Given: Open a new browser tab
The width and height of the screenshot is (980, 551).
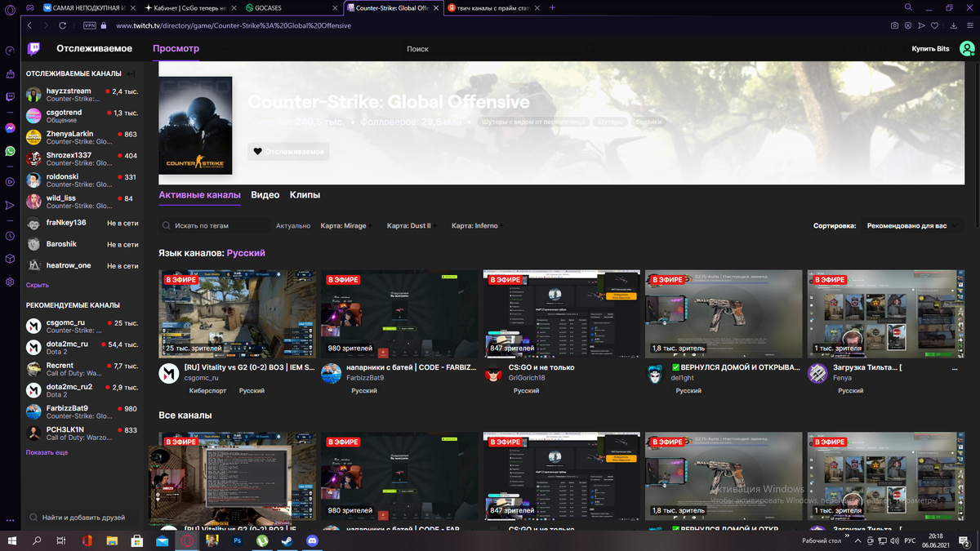Looking at the screenshot, I should [553, 7].
